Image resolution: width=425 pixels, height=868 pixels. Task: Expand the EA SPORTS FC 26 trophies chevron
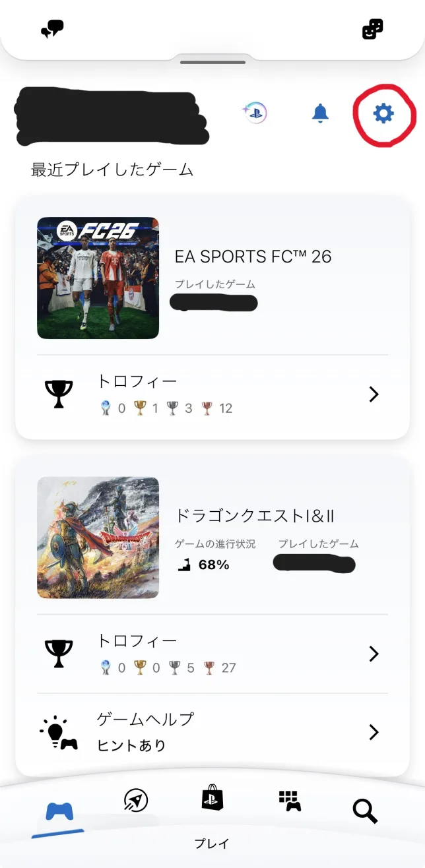(374, 394)
